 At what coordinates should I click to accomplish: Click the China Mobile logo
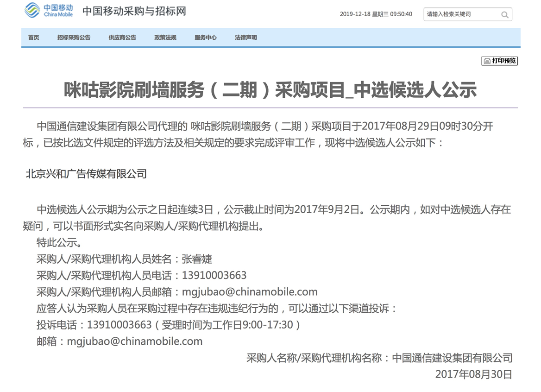coord(49,10)
